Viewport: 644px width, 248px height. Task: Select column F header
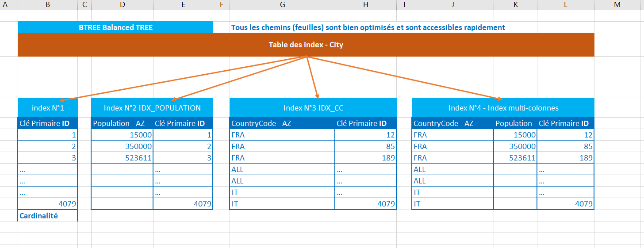pyautogui.click(x=221, y=5)
